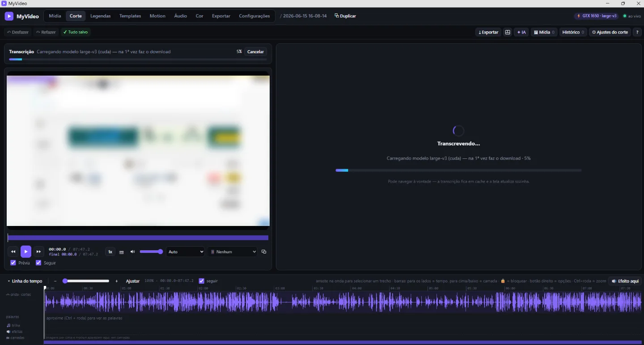Click the fast-forward playback button
The height and width of the screenshot is (345, 644).
[39, 251]
